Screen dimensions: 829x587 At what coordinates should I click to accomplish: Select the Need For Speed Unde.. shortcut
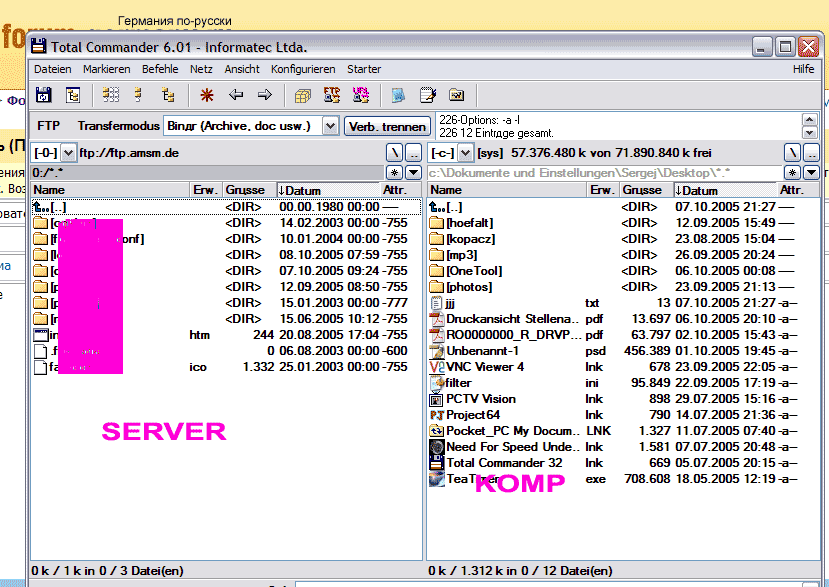(x=613, y=447)
